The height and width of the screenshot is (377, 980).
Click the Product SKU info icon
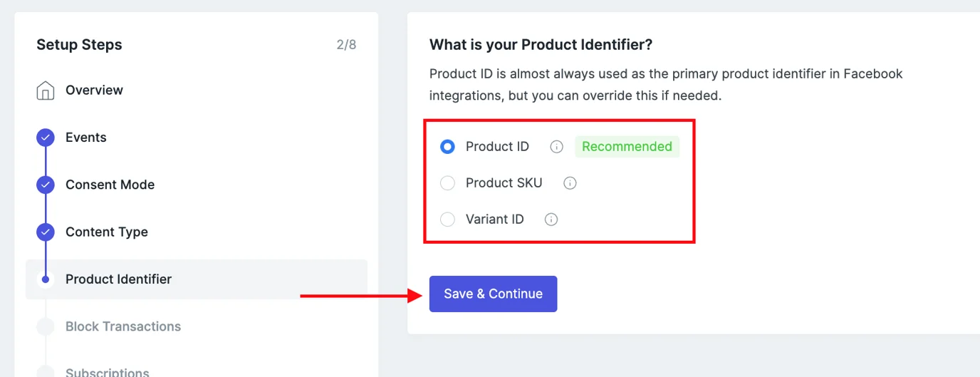(x=570, y=183)
